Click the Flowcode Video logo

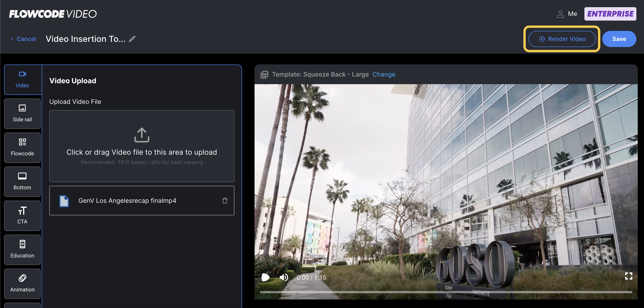[x=53, y=14]
